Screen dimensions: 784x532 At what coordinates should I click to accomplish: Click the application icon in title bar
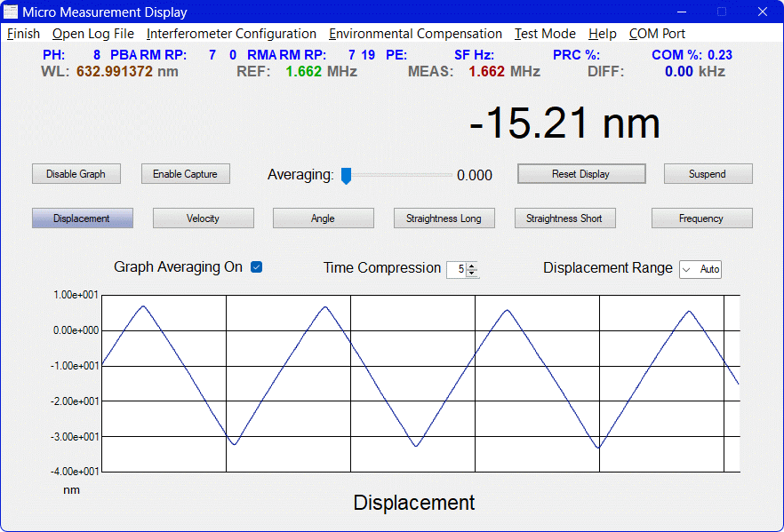[x=12, y=12]
